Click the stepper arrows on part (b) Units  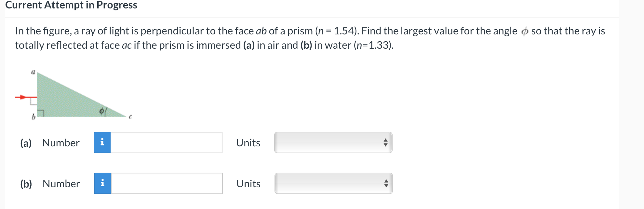click(x=386, y=183)
